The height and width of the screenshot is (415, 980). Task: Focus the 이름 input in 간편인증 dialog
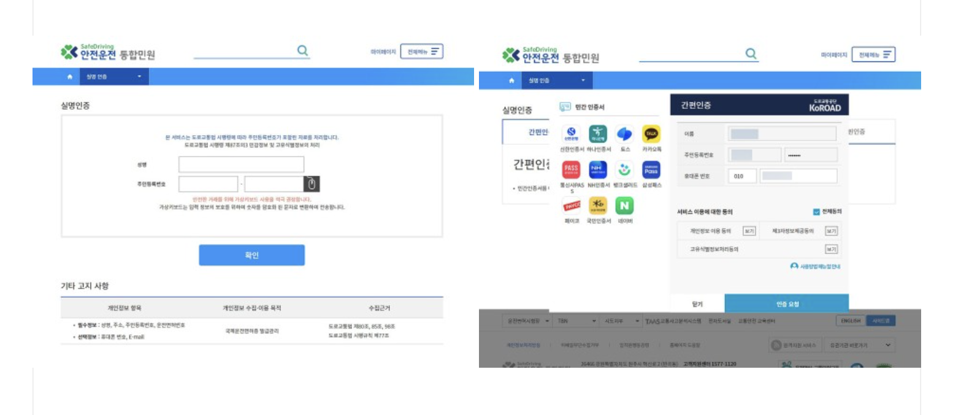(x=782, y=134)
